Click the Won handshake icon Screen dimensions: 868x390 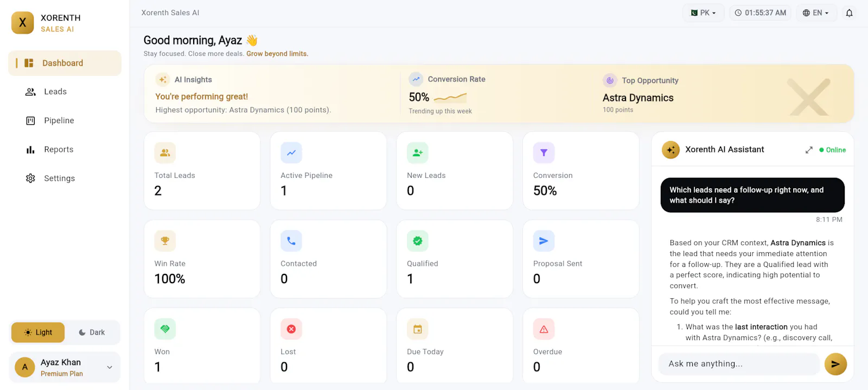(x=165, y=329)
